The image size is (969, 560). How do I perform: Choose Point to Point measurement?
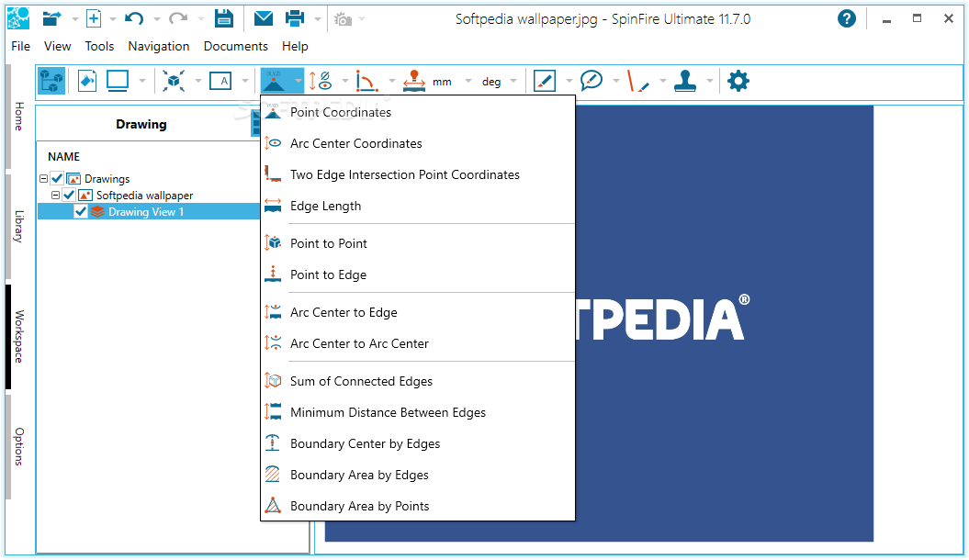[418, 244]
